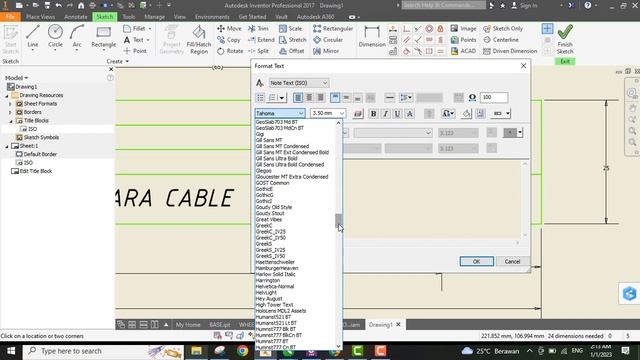The height and width of the screenshot is (360, 640).
Task: Open the Place Views ribbon tab
Action: (x=40, y=17)
